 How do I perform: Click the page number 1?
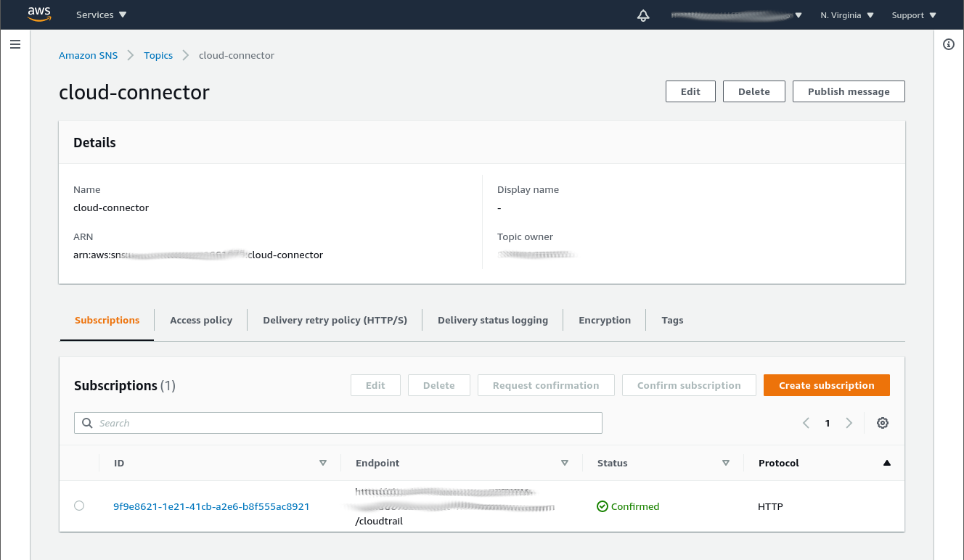827,423
